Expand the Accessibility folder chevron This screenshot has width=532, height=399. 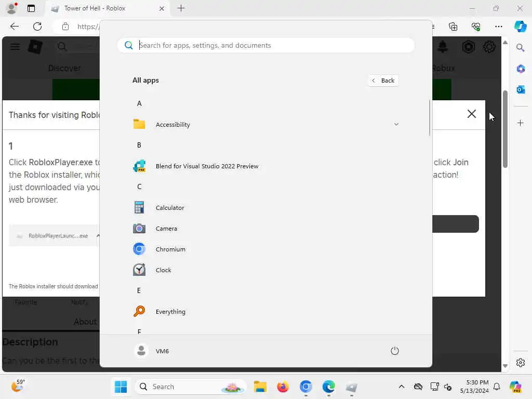coord(396,124)
